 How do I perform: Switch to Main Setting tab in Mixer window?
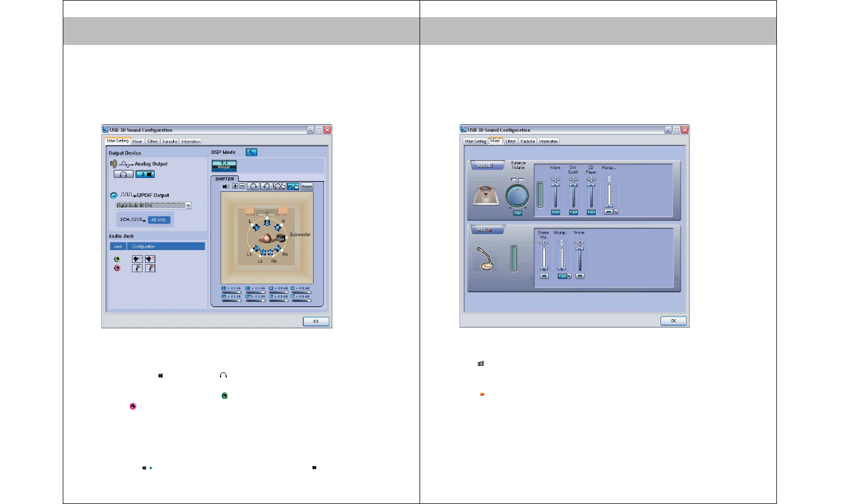coord(475,141)
